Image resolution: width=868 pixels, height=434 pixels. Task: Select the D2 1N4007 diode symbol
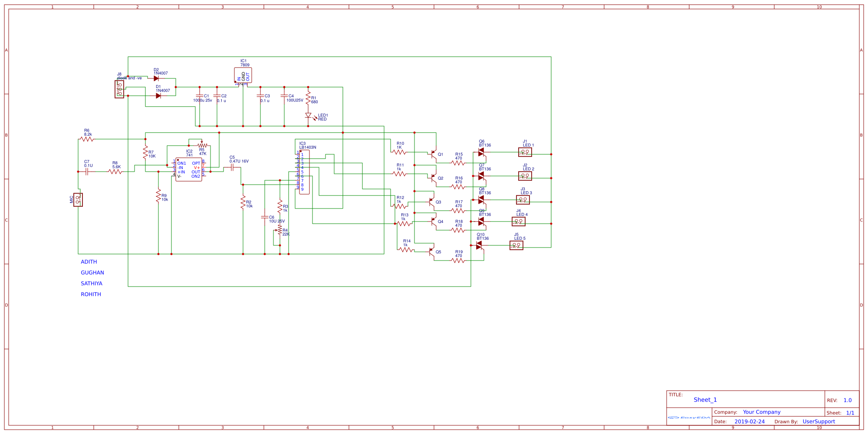156,78
